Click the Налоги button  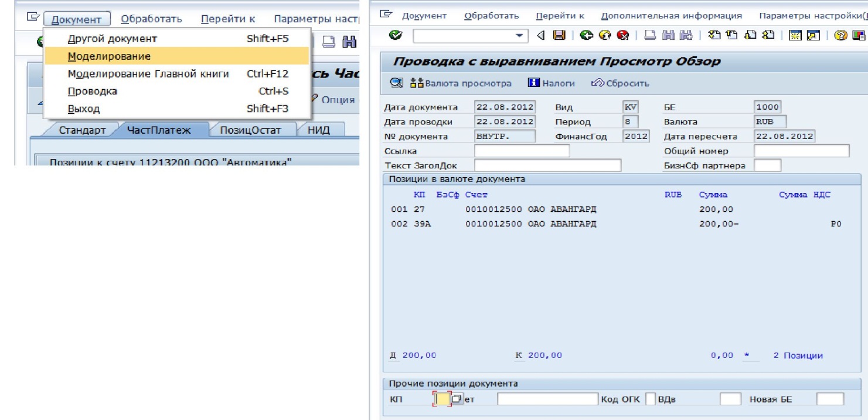[552, 83]
